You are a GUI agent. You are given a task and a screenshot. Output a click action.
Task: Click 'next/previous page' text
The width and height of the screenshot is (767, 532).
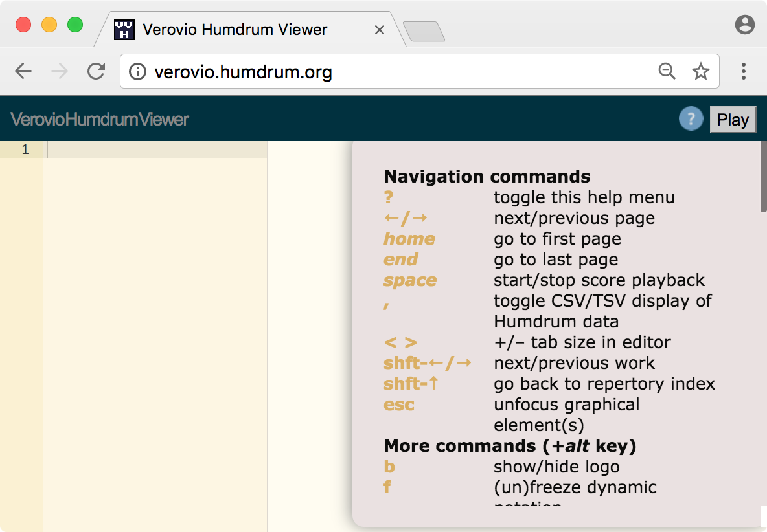click(574, 218)
